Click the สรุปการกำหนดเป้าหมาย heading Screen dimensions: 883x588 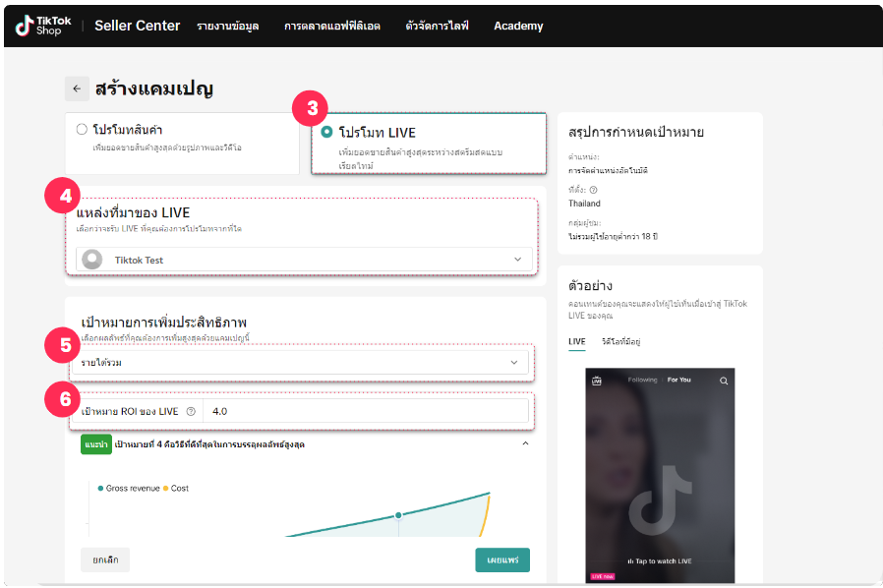[636, 133]
